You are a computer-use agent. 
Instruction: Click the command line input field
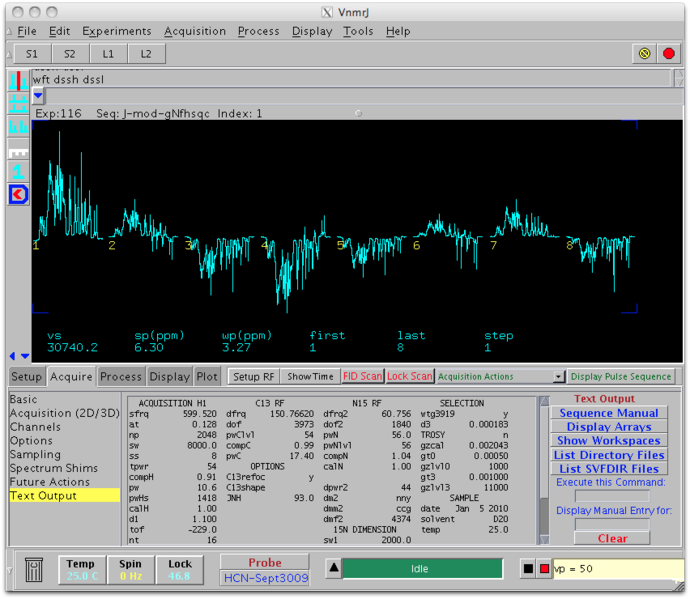pos(614,569)
